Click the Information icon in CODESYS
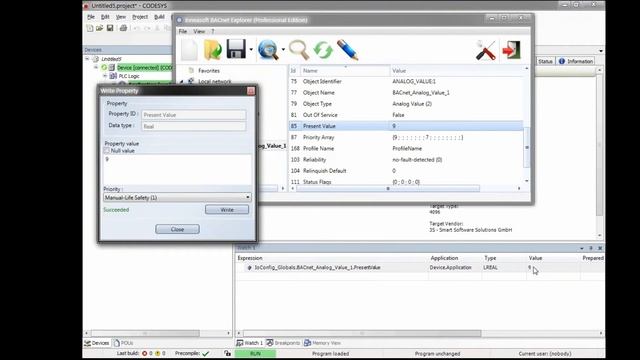Screen dimensions: 640x360 coord(562,61)
